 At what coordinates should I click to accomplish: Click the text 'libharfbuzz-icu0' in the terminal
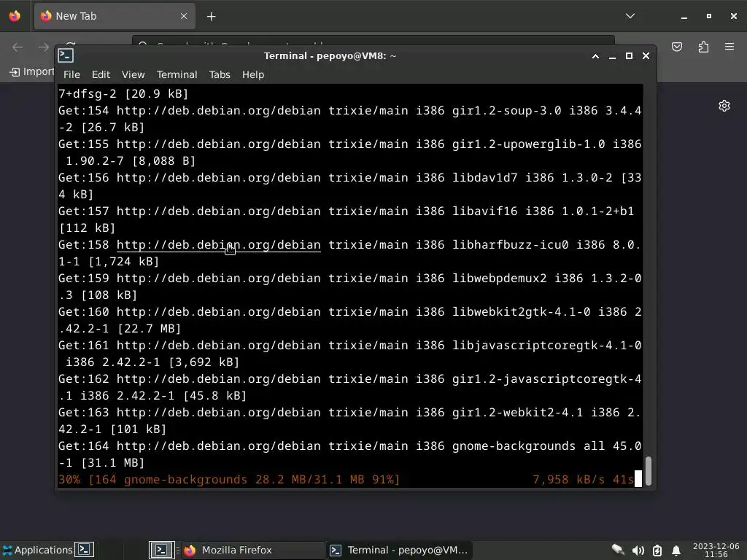tap(510, 245)
